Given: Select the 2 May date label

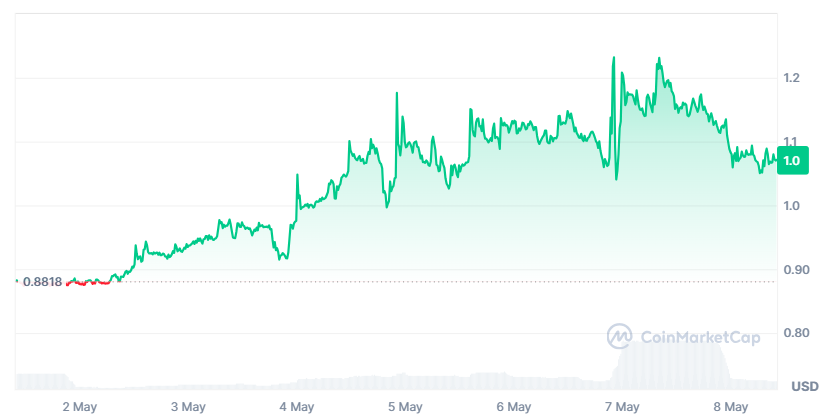Looking at the screenshot, I should (x=80, y=407).
